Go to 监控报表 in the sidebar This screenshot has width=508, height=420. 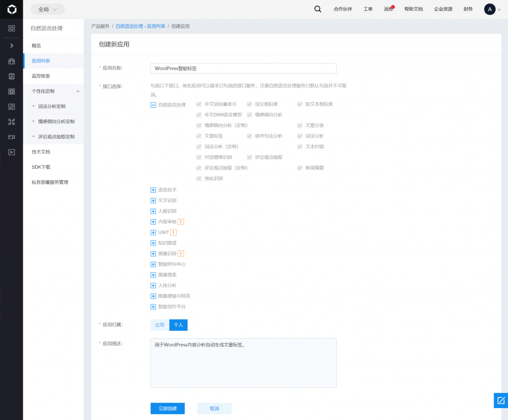point(41,76)
